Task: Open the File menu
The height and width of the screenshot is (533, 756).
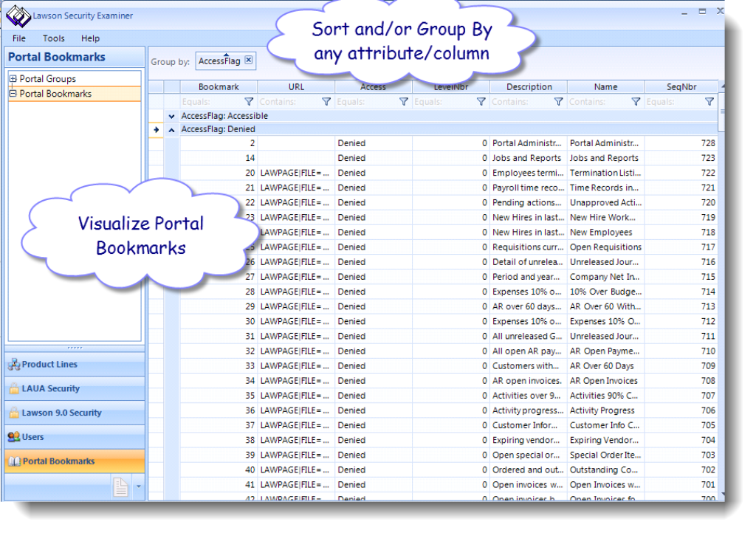Action: (x=19, y=38)
